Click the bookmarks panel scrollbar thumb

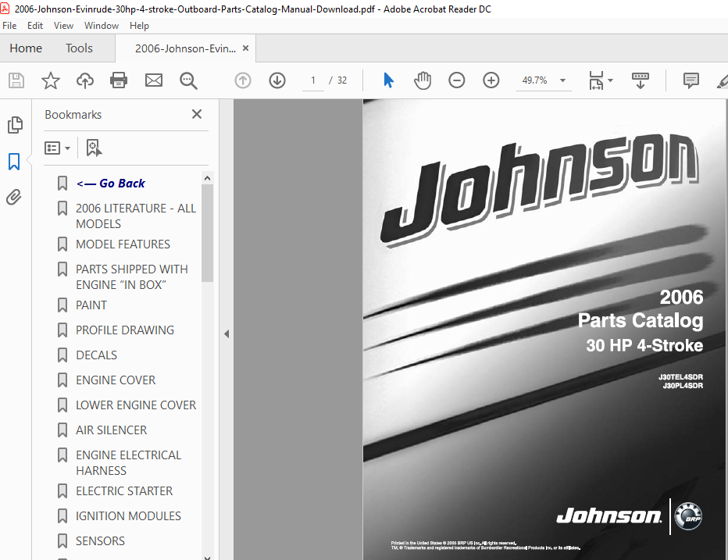coord(208,233)
